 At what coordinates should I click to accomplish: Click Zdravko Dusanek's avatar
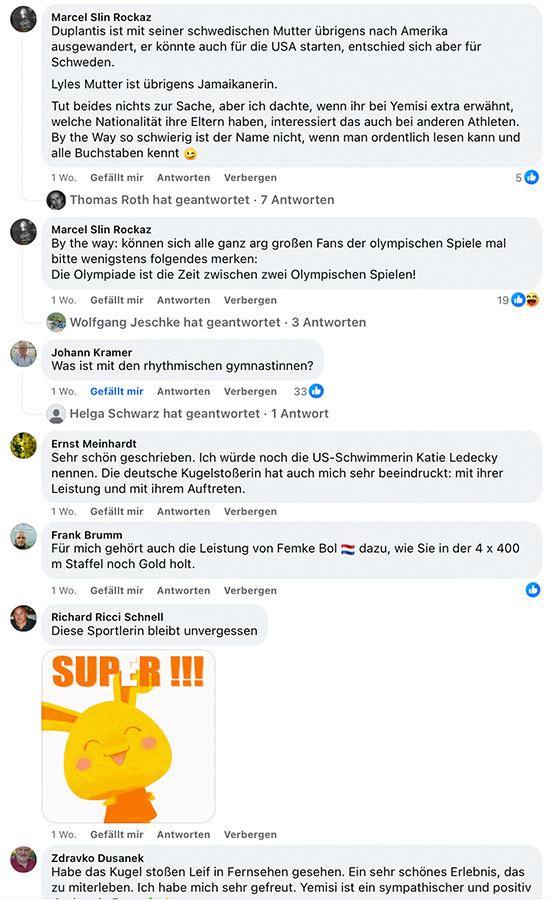click(24, 859)
